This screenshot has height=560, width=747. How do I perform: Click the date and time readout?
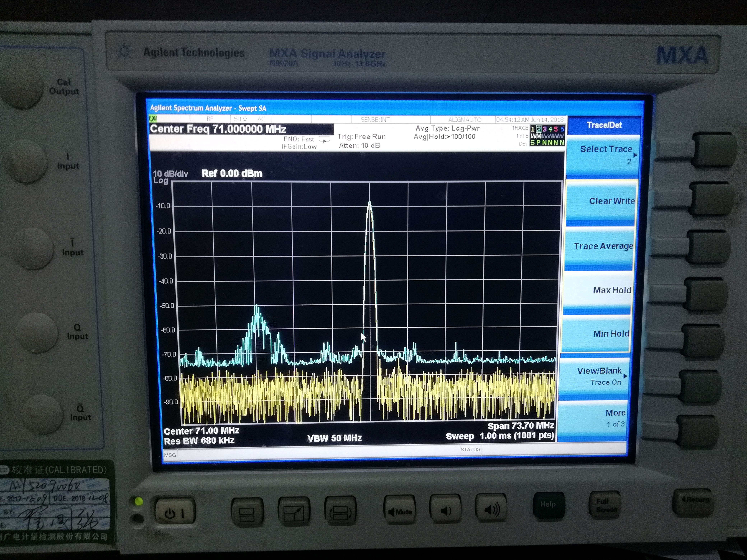pos(530,120)
